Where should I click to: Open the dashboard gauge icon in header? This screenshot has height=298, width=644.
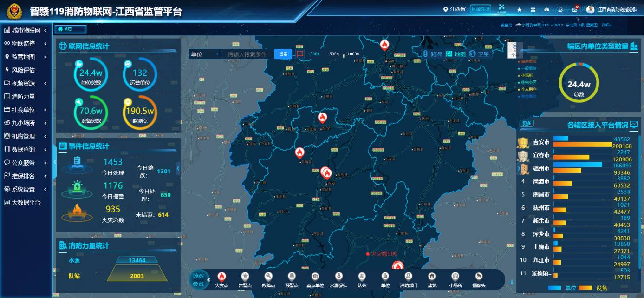[546, 10]
